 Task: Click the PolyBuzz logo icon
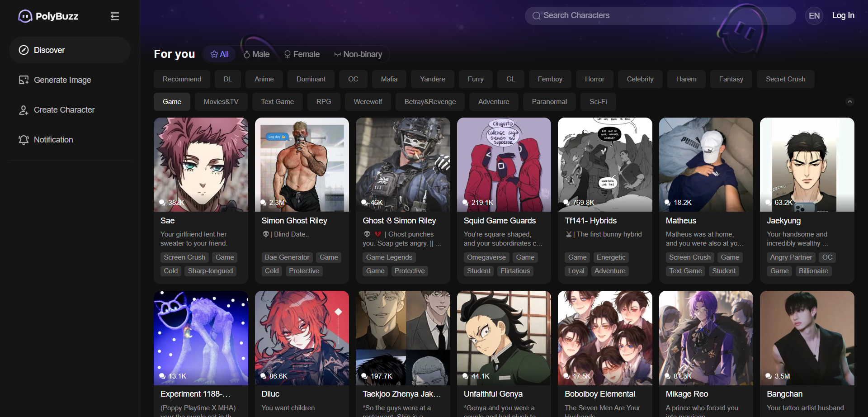(x=25, y=16)
